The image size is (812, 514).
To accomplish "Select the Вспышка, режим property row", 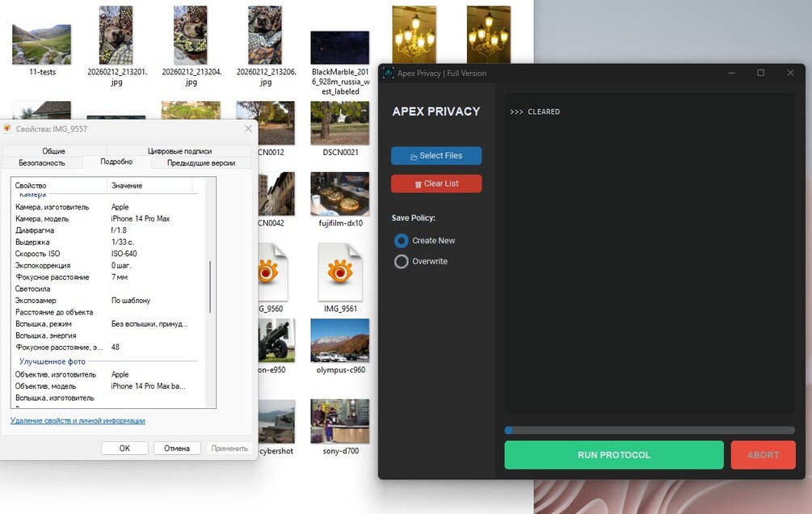I will click(107, 324).
